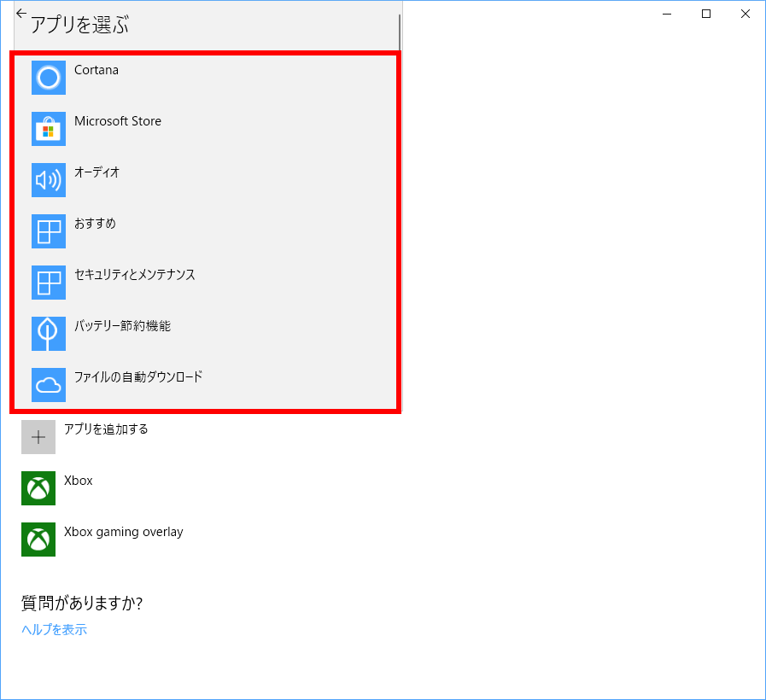Image resolution: width=766 pixels, height=700 pixels.
Task: Click the オーディオ speaker icon
Action: (x=49, y=180)
